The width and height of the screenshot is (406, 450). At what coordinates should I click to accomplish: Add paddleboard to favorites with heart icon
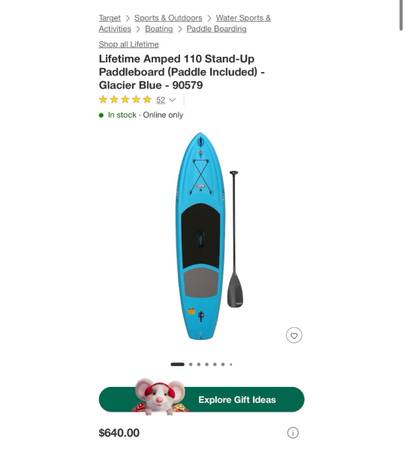(x=294, y=335)
